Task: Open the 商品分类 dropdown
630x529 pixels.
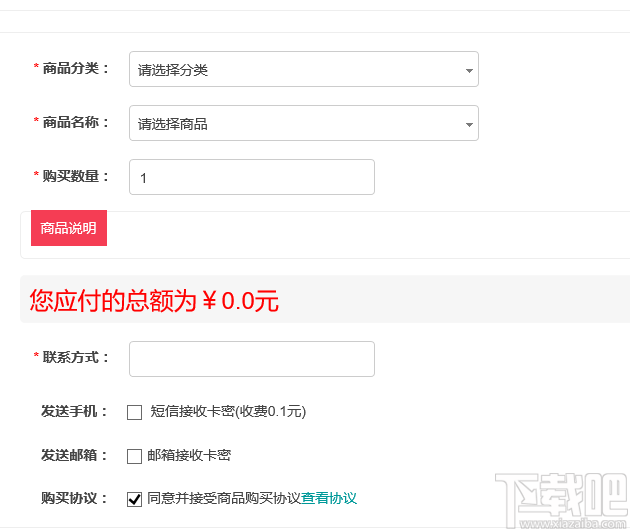Action: (303, 70)
